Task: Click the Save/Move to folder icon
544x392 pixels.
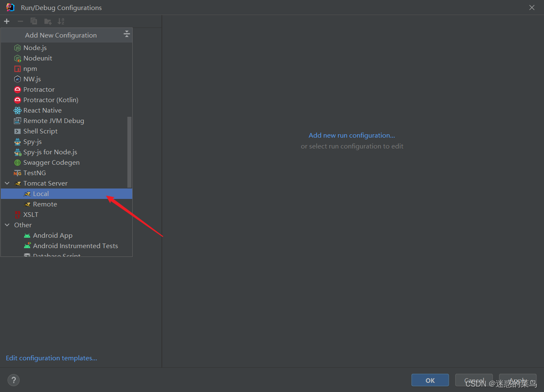Action: (48, 21)
